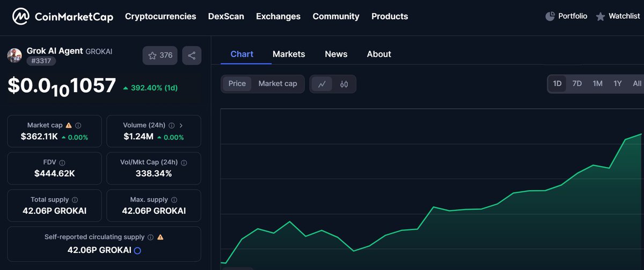
Task: Click the Volume (24h) info icon
Action: pyautogui.click(x=172, y=125)
